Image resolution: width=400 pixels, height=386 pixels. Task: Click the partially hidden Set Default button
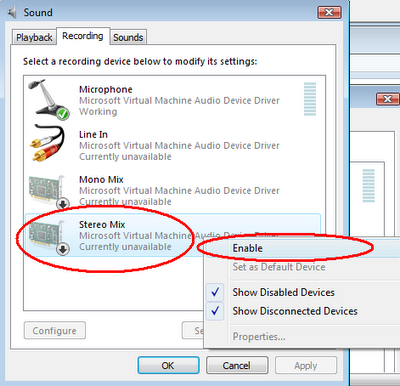pyautogui.click(x=193, y=330)
